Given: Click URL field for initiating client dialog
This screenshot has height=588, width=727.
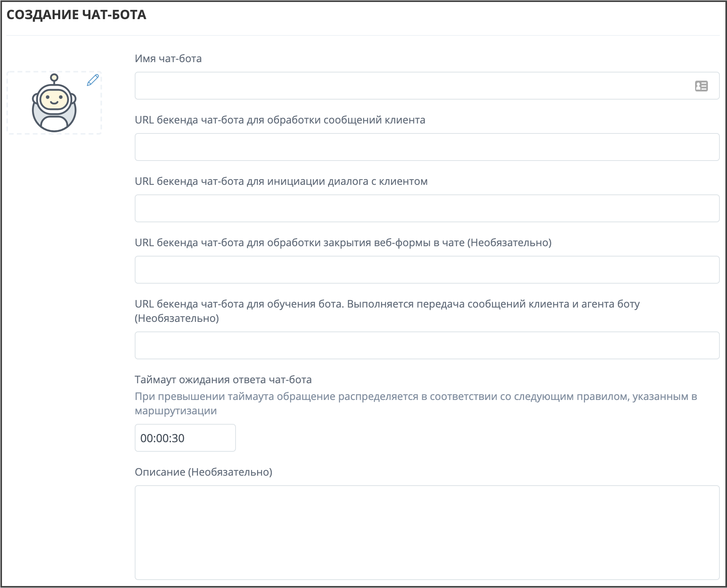Looking at the screenshot, I should click(x=426, y=209).
